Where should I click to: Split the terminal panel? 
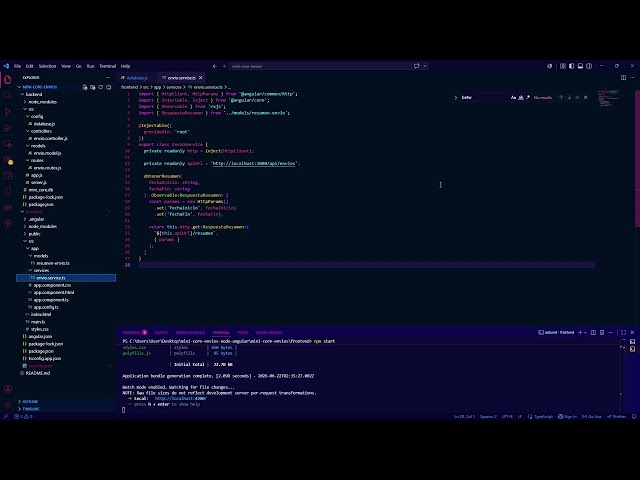(x=593, y=332)
